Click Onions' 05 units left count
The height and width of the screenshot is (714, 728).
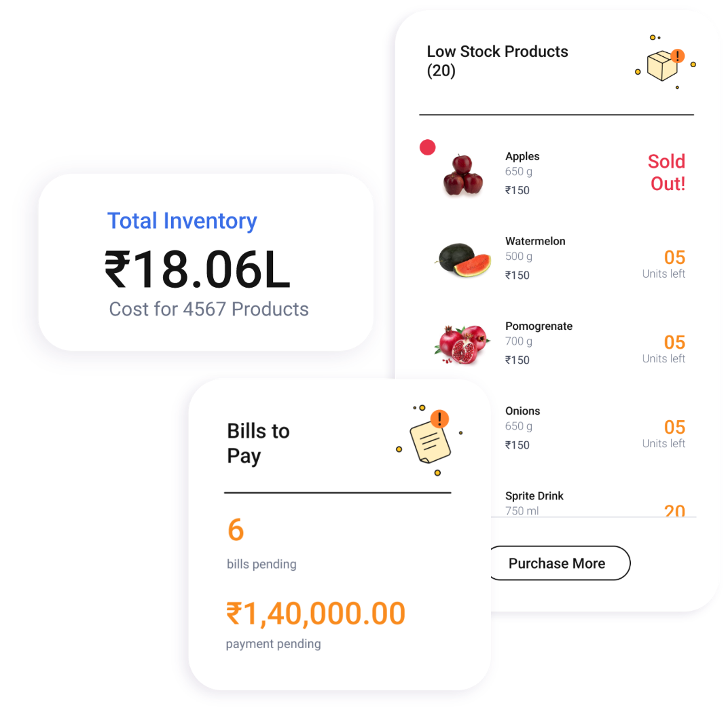point(674,428)
